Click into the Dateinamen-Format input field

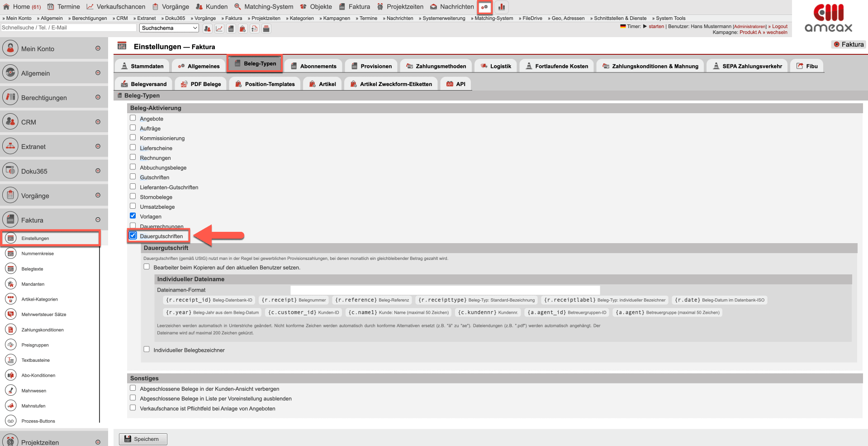coord(445,290)
